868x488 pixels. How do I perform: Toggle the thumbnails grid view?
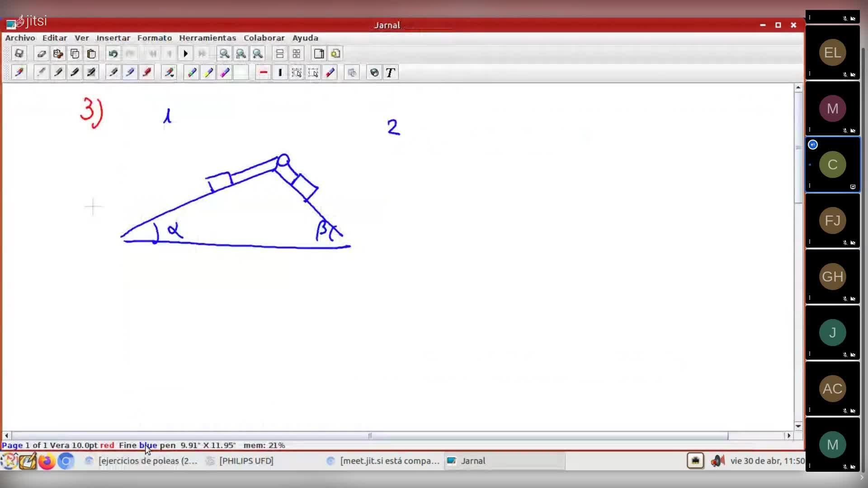(297, 54)
